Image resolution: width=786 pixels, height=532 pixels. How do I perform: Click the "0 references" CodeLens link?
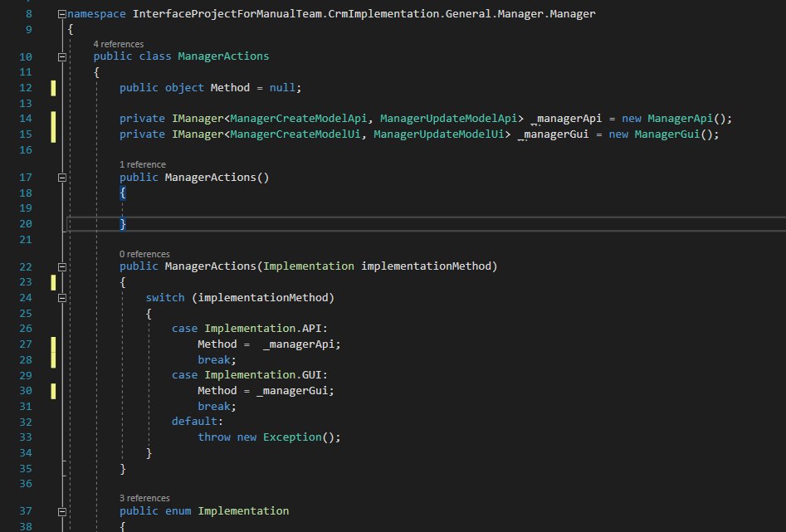click(144, 254)
